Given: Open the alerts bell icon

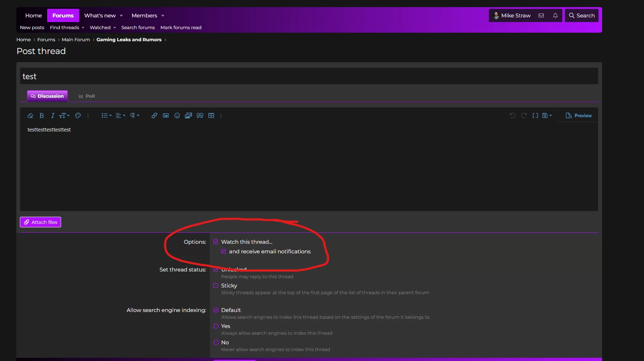Looking at the screenshot, I should click(x=555, y=16).
